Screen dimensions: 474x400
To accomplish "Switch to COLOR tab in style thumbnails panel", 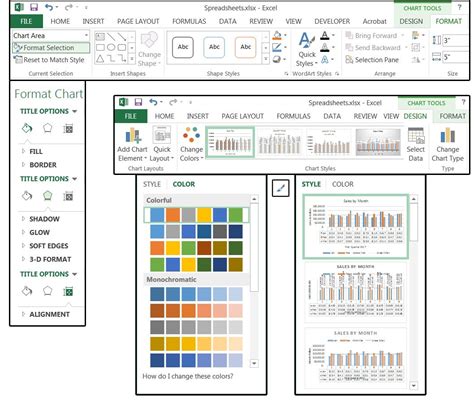I will click(343, 184).
